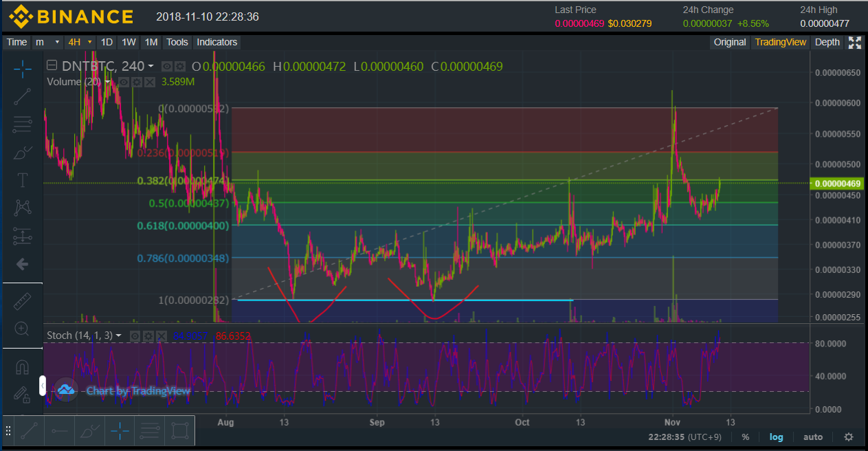
Task: Select the crosshair cursor tool in left sidebar
Action: pos(22,68)
